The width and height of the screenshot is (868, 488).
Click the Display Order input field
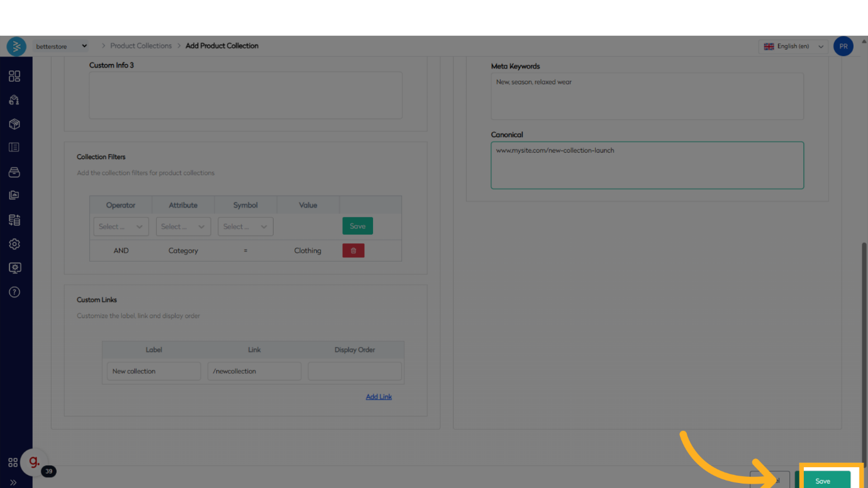(x=355, y=371)
